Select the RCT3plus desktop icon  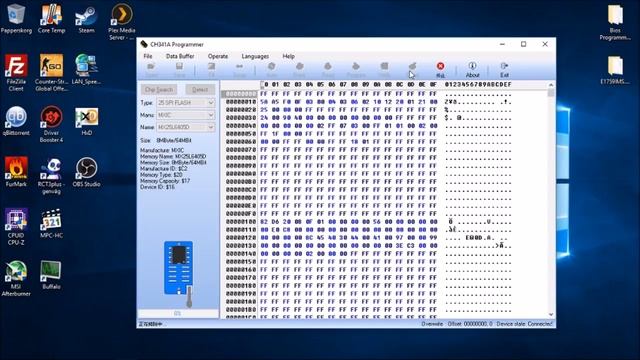tap(51, 176)
